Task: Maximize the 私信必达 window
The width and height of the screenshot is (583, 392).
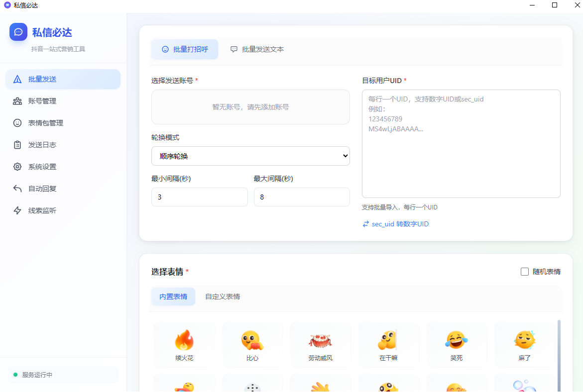Action: pyautogui.click(x=554, y=5)
